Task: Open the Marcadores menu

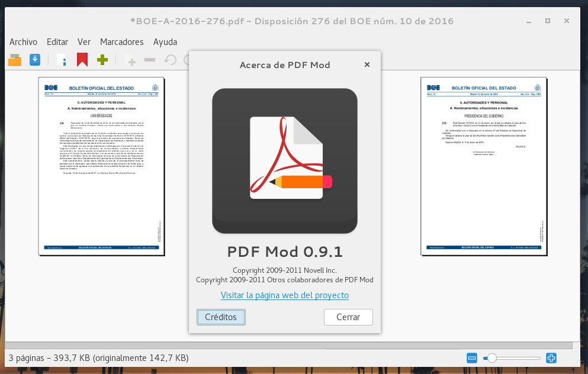Action: click(x=122, y=42)
